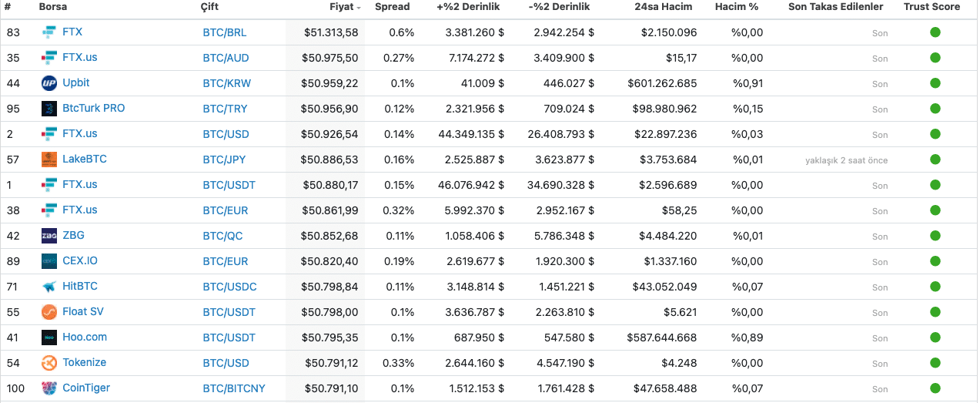Click LakeBTC's 'yaklaşık 2 saat önce' timestamp

(x=847, y=160)
